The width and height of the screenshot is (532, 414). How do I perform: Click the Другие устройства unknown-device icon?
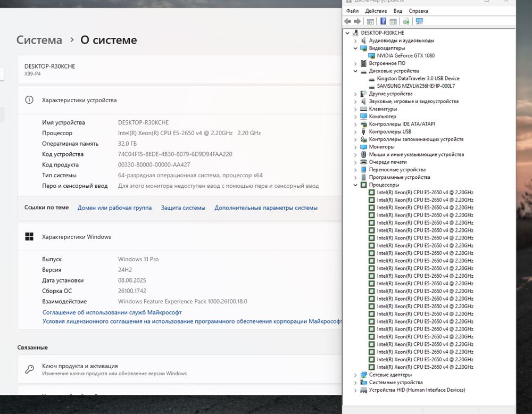click(363, 94)
